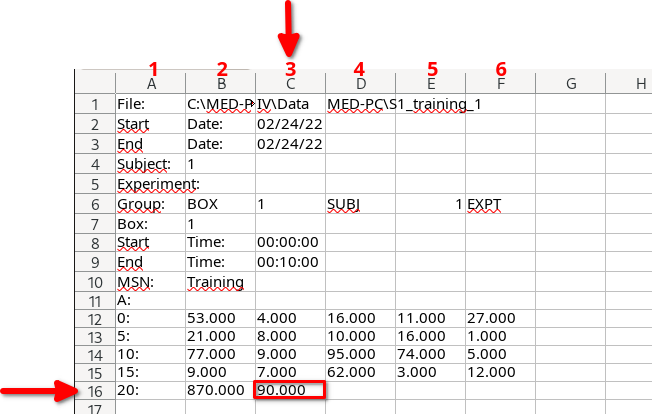Click the select-all corner box
The height and width of the screenshot is (414, 652).
coord(95,81)
